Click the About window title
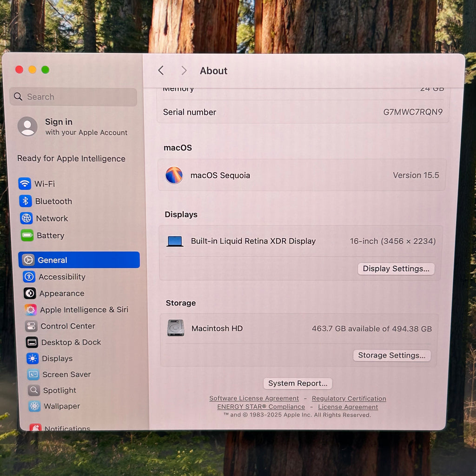Image resolution: width=476 pixels, height=476 pixels. click(x=213, y=71)
